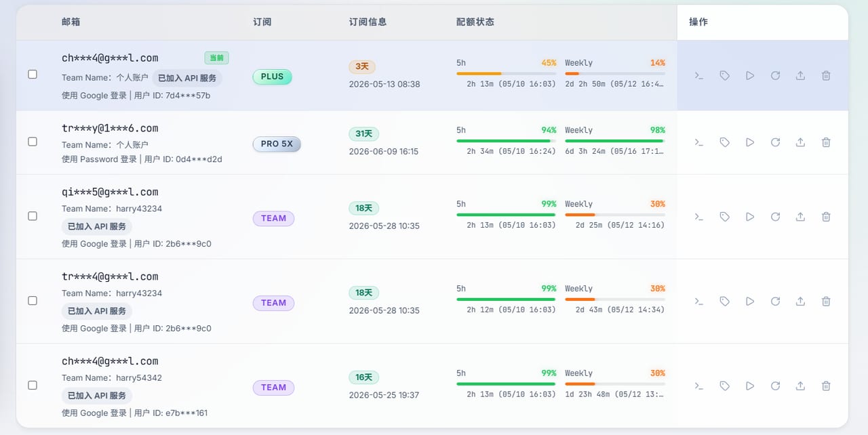The image size is (868, 435).
Task: Hit the play icon for tr***4@g***l.com
Action: (x=750, y=302)
